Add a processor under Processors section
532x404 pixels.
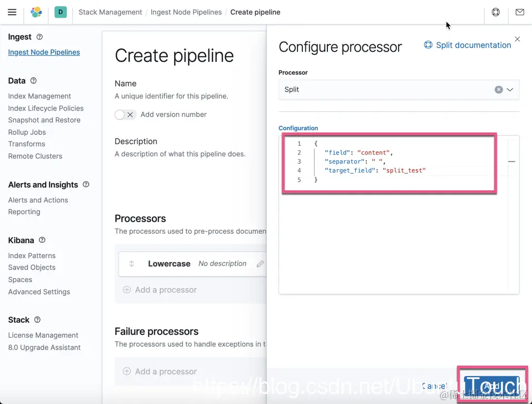160,290
